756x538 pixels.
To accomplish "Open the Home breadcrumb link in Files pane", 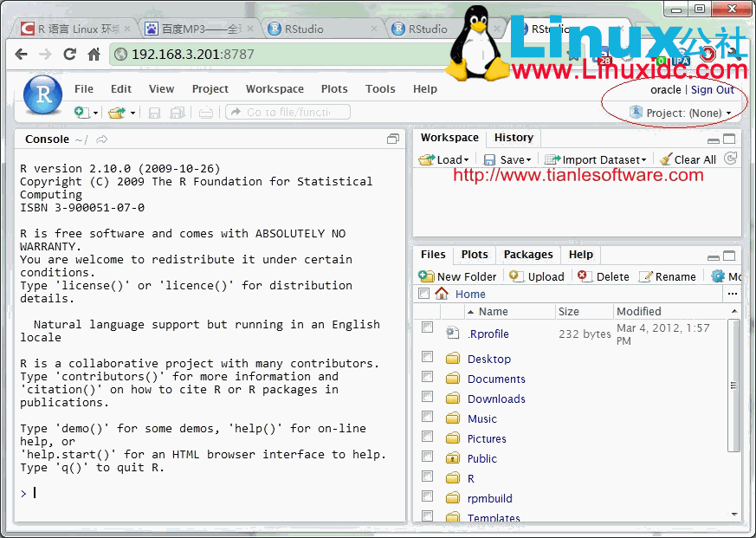I will 470,293.
